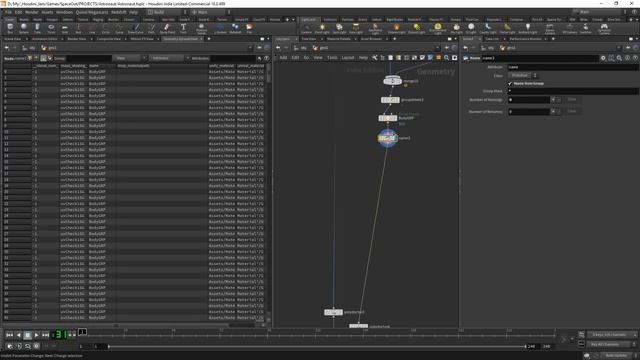Select the Grid shelf tool
Screen dimensions: 640x360
64,28
